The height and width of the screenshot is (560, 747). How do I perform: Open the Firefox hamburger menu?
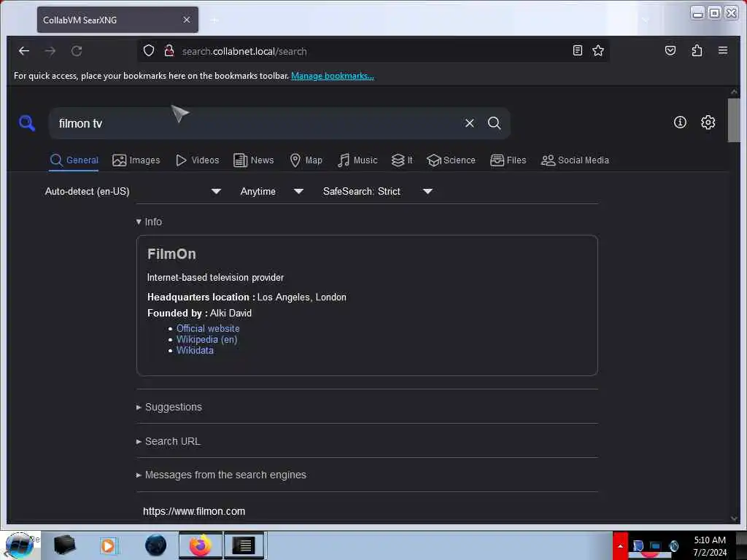[723, 50]
